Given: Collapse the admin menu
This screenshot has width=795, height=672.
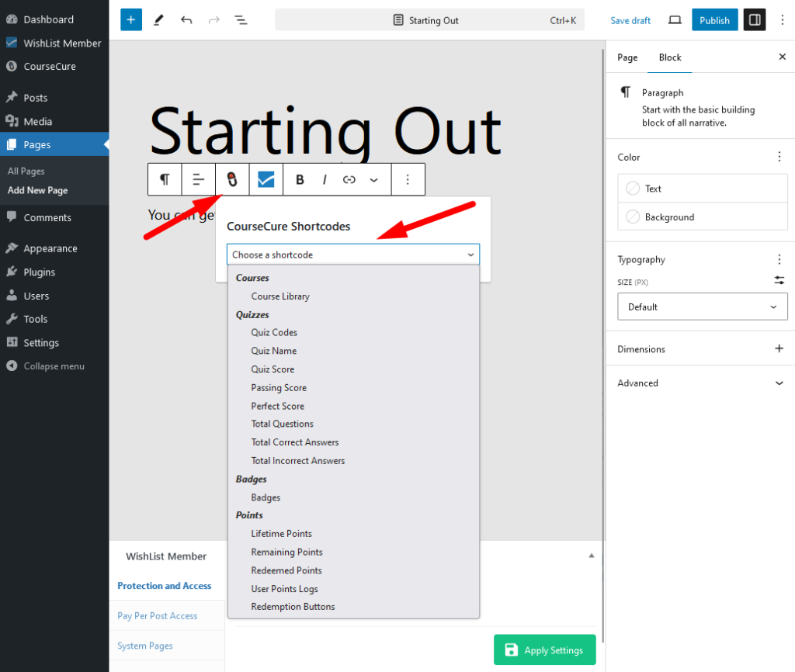Looking at the screenshot, I should (x=54, y=366).
